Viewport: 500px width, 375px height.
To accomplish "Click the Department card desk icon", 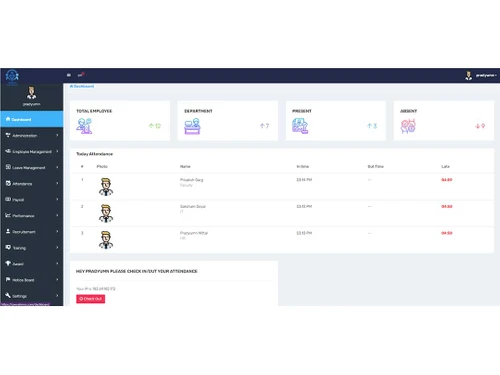I will 192,126.
